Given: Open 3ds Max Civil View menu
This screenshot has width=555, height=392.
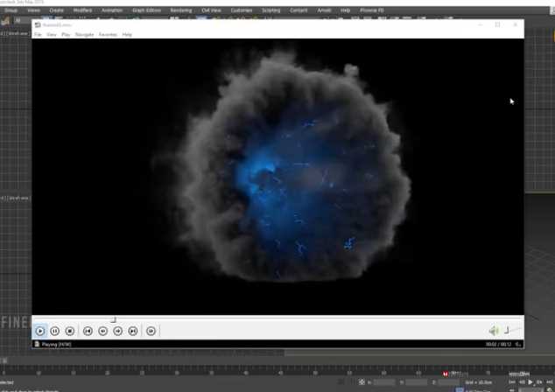Looking at the screenshot, I should pyautogui.click(x=211, y=10).
